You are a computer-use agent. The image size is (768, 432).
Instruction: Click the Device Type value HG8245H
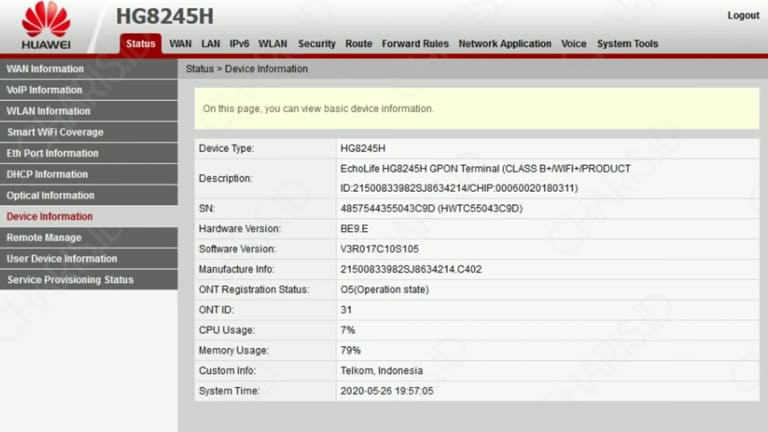coord(363,148)
